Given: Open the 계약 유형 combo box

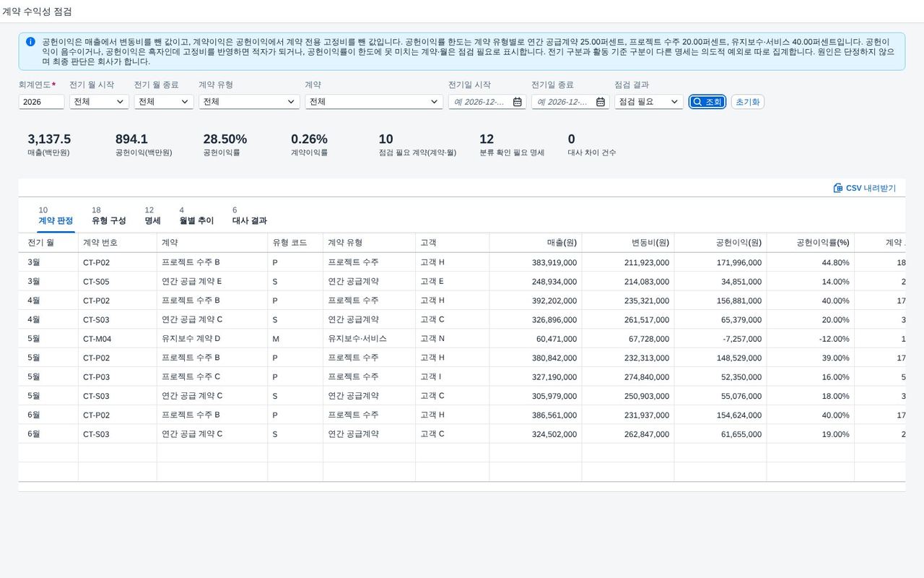Looking at the screenshot, I should [249, 102].
